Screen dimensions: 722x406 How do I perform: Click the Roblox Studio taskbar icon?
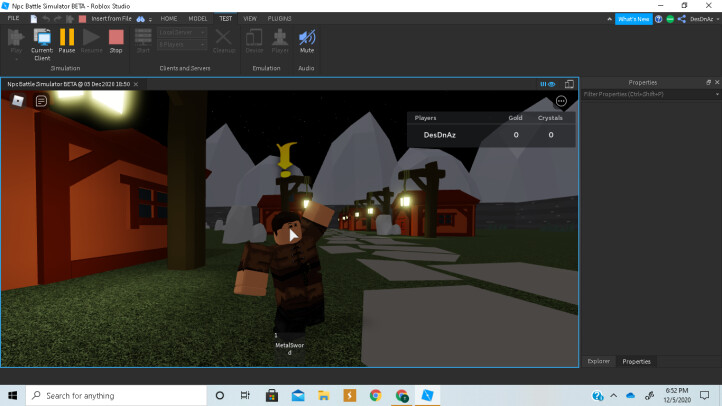click(x=427, y=395)
